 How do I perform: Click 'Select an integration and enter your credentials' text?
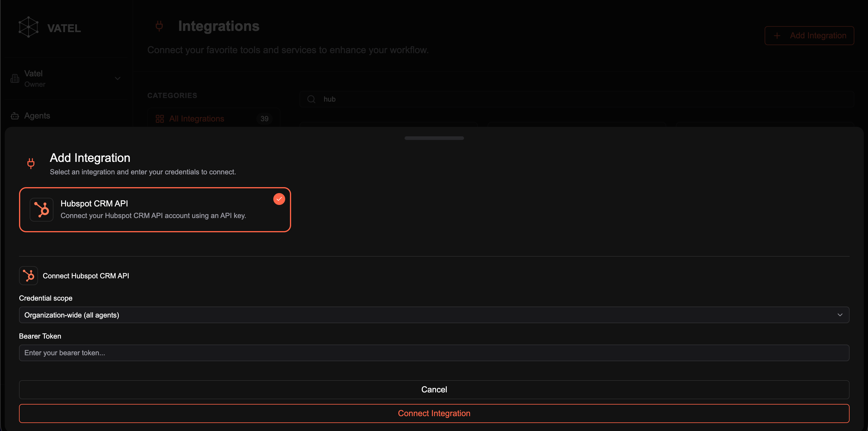point(143,172)
